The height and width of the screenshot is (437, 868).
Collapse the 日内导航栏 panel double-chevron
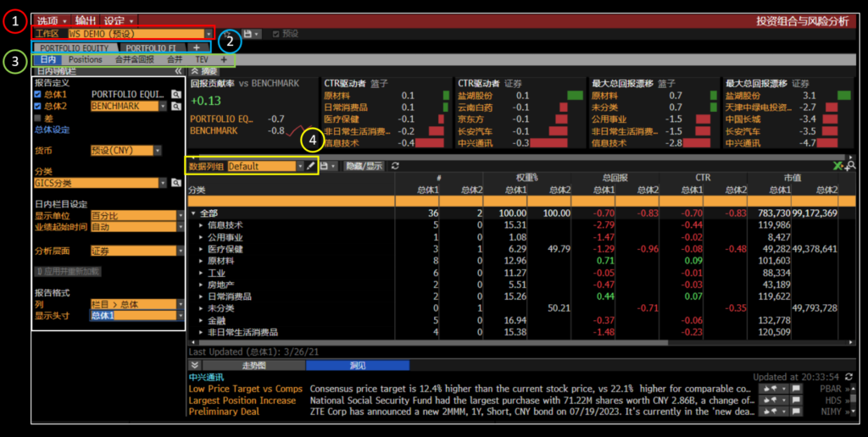pyautogui.click(x=178, y=71)
